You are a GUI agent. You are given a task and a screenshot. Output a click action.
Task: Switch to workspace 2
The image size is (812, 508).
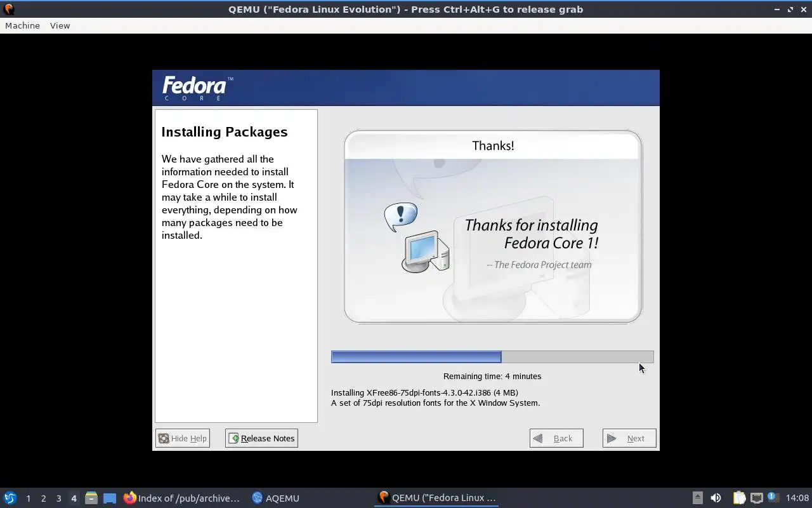43,498
